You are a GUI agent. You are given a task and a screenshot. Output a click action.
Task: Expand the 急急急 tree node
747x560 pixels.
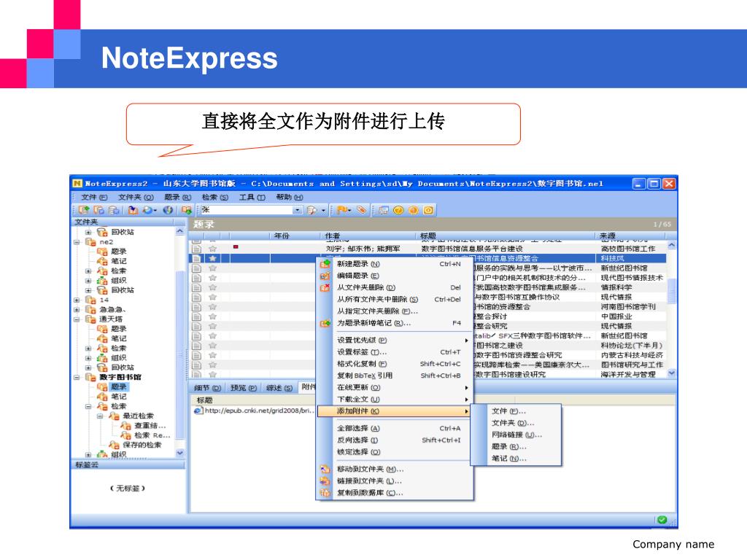[77, 309]
